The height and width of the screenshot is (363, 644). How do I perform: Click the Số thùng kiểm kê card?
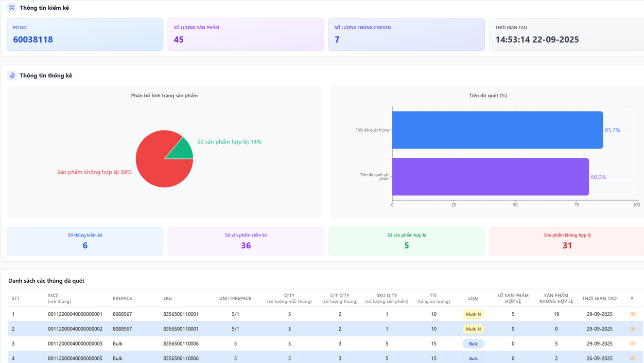[x=85, y=241]
